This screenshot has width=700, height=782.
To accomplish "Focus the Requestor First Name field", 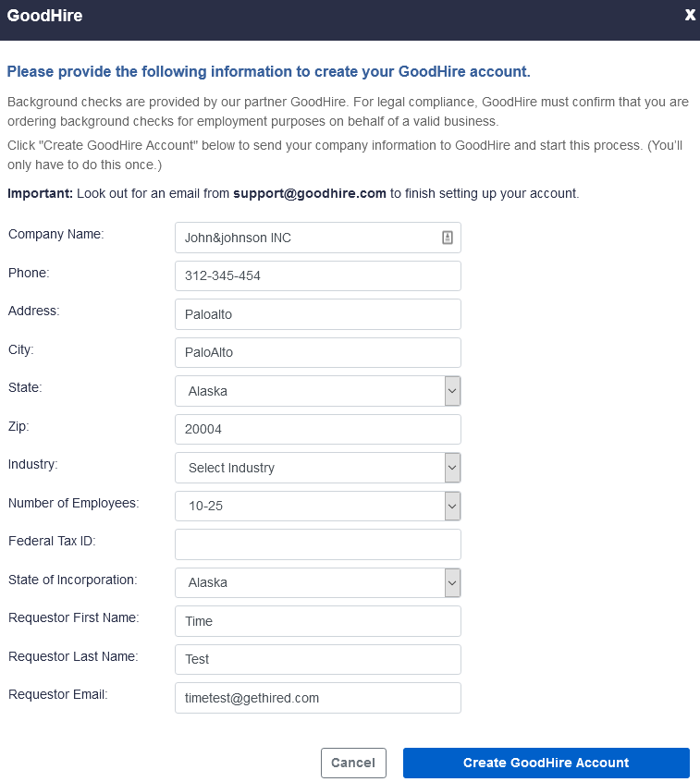I will click(317, 621).
